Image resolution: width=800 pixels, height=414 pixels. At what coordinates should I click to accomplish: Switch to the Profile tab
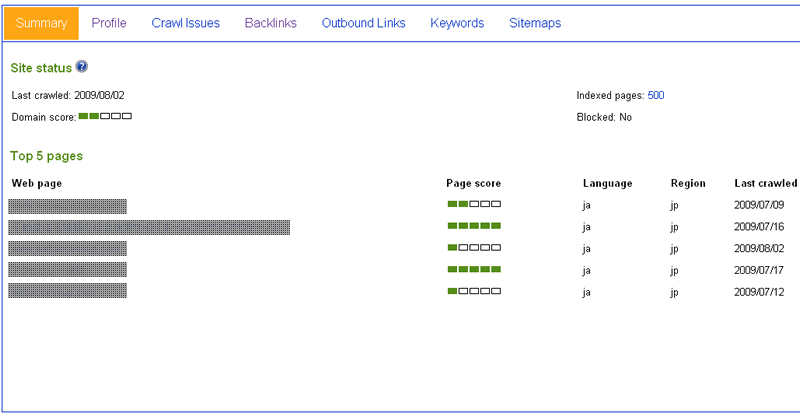(109, 23)
